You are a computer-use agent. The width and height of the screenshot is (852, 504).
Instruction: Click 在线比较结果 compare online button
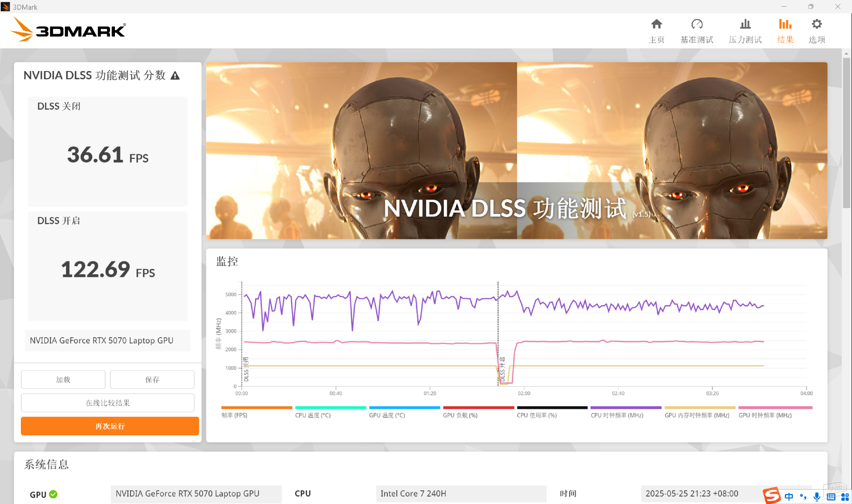[108, 403]
